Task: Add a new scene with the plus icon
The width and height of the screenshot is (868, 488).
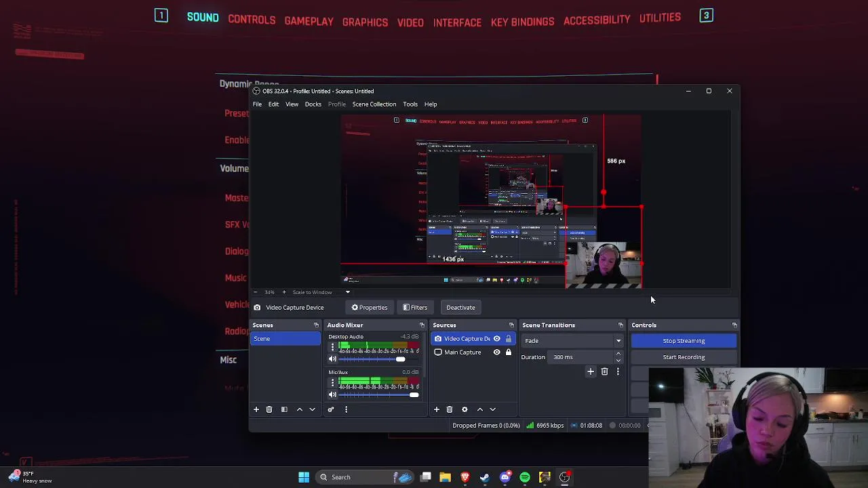Action: [x=256, y=409]
